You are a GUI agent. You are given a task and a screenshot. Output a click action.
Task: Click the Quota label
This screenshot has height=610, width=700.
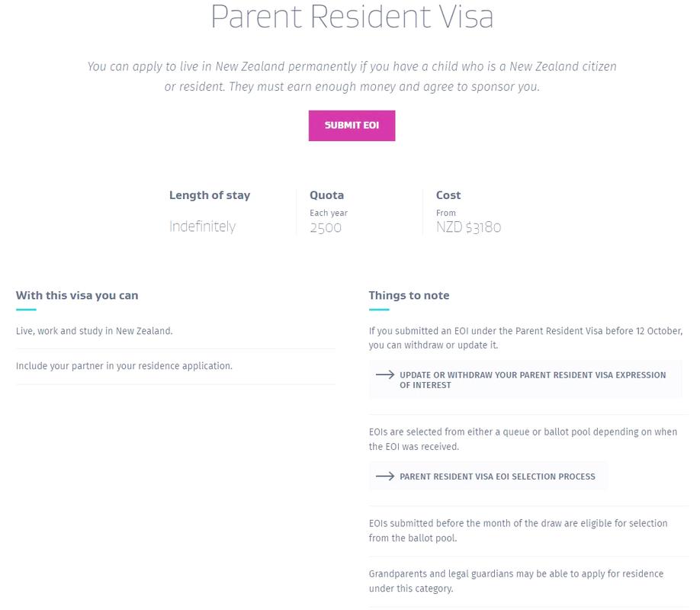[x=326, y=195]
